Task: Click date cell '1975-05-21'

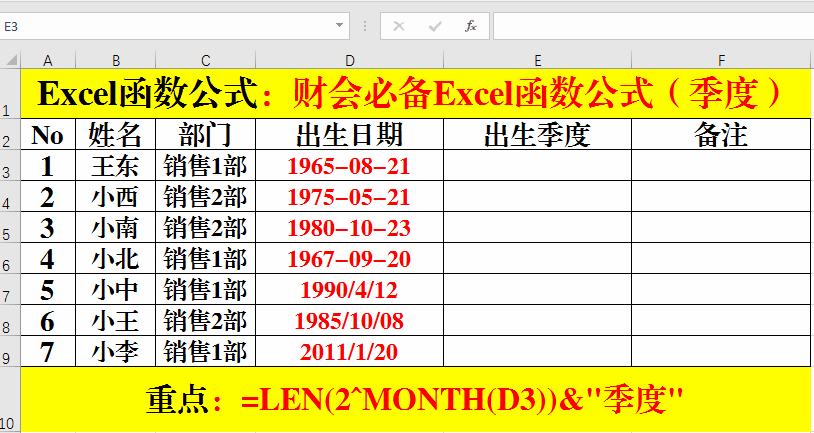Action: [x=350, y=197]
